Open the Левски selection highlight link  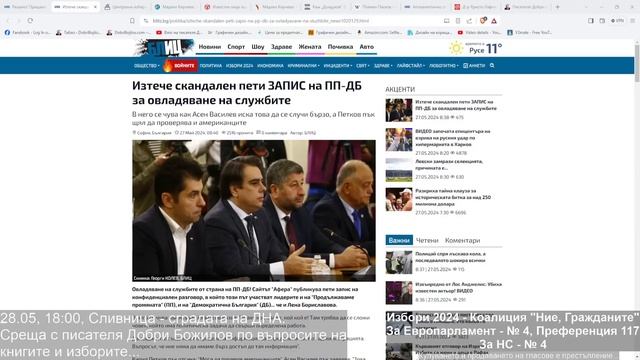tap(449, 164)
